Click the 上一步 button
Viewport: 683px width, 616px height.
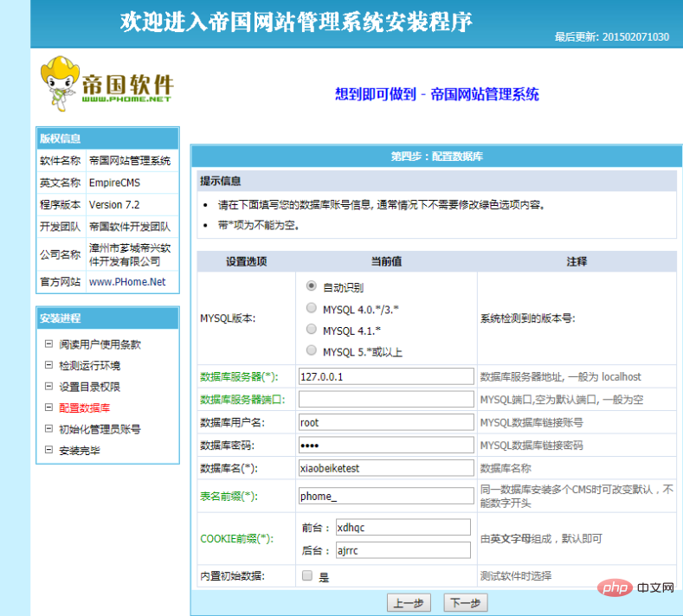coord(408,603)
